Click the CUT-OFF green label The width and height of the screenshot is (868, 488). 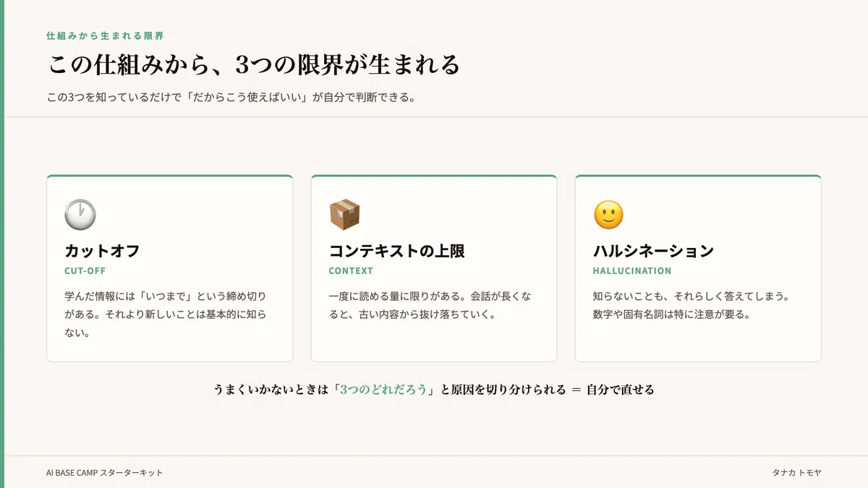[x=85, y=271]
